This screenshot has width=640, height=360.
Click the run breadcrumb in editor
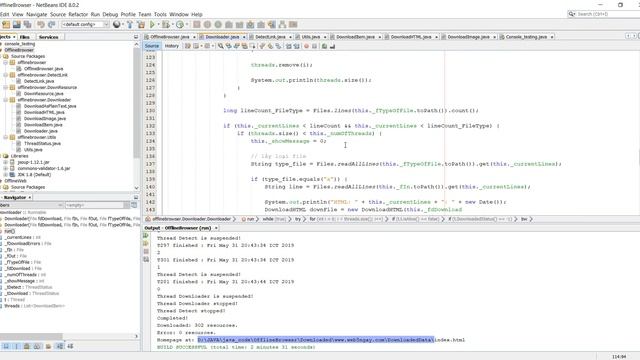point(248,219)
